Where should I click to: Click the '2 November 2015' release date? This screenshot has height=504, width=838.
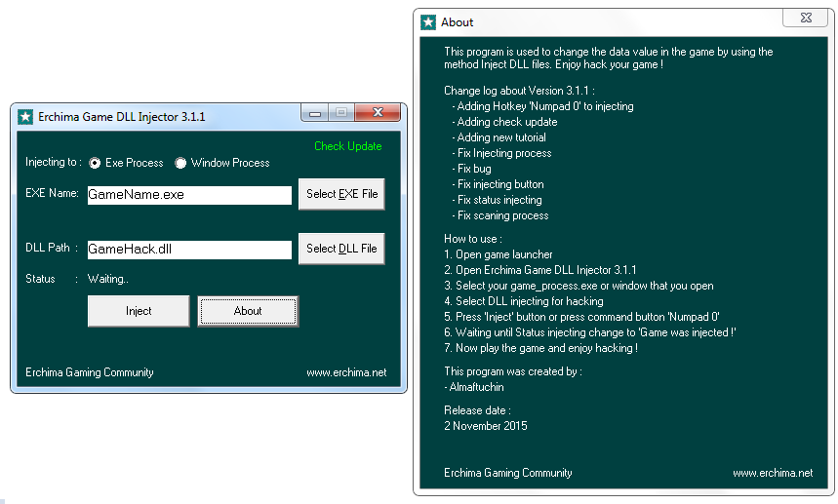[485, 426]
